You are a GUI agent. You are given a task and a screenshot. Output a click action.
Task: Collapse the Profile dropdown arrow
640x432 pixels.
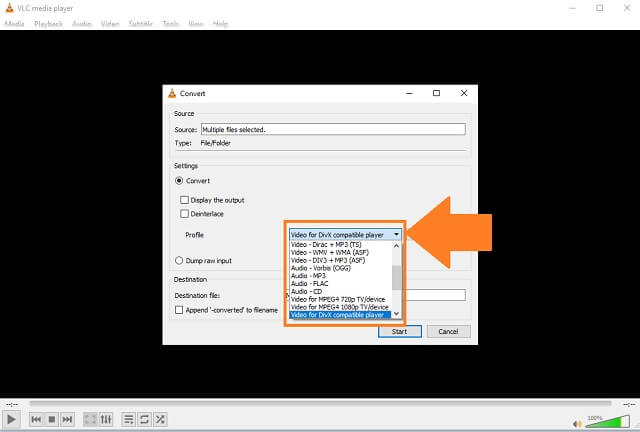(396, 234)
